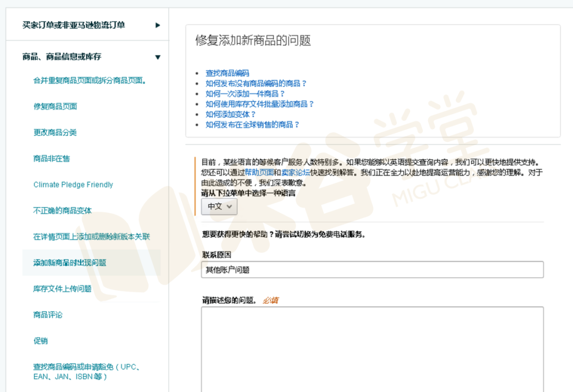Image resolution: width=573 pixels, height=392 pixels.
Task: Open 合并重复商品页面或拆分商品页面 in sidebar
Action: 90,81
